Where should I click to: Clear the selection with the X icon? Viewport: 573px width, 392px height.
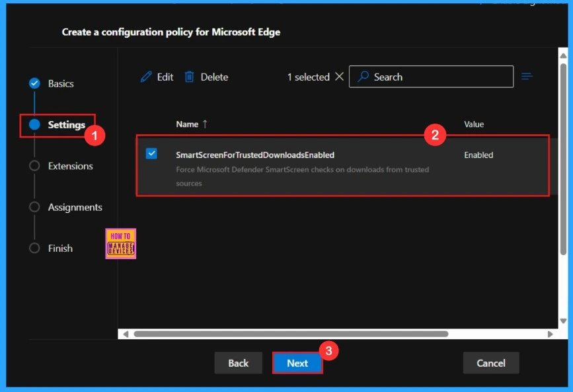tap(339, 77)
